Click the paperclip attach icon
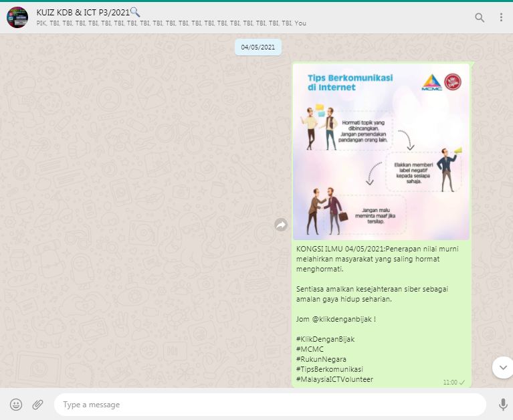This screenshot has width=513, height=420. (x=38, y=405)
